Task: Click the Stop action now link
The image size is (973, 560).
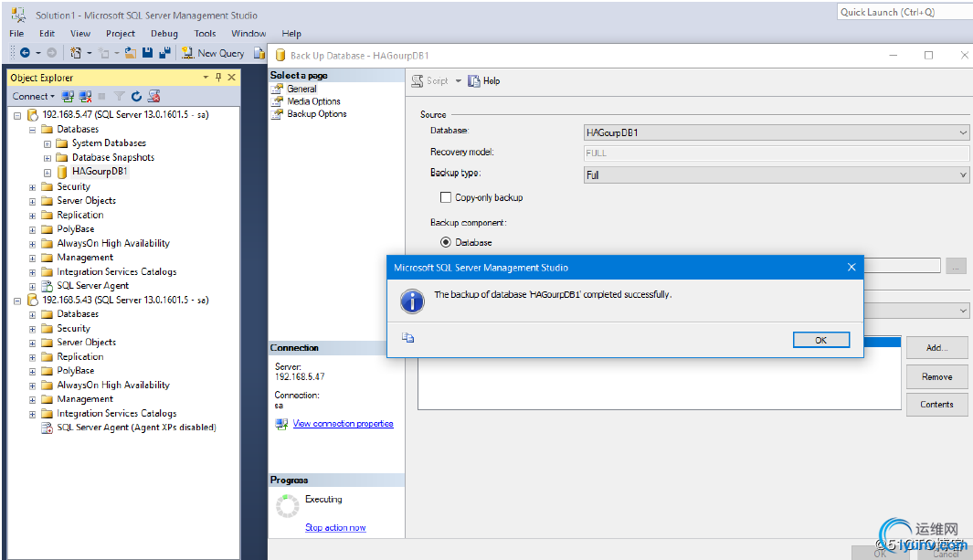Action: click(335, 528)
